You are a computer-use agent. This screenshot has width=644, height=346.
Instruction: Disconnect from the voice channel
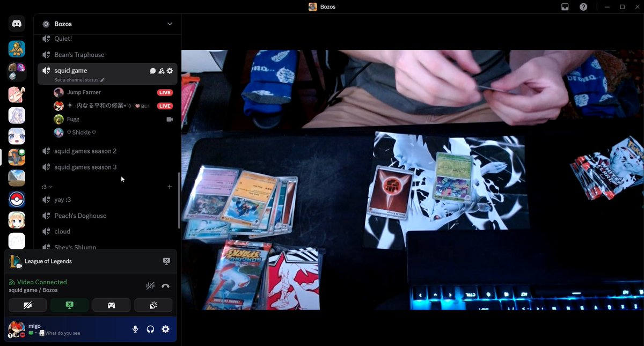click(165, 286)
